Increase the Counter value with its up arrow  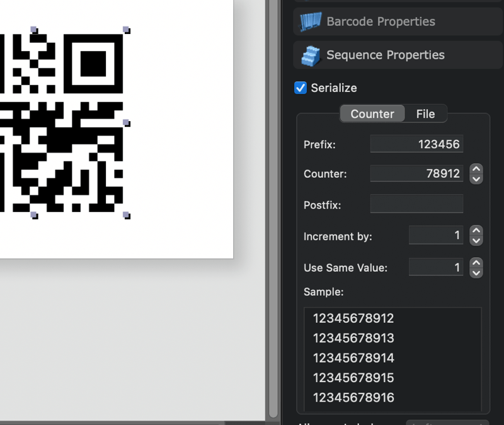coord(476,170)
